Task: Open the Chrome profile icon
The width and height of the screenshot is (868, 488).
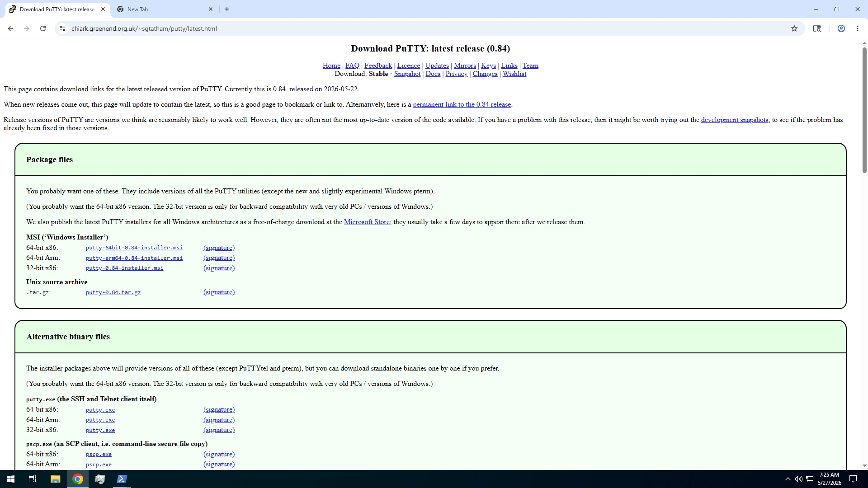Action: [841, 28]
